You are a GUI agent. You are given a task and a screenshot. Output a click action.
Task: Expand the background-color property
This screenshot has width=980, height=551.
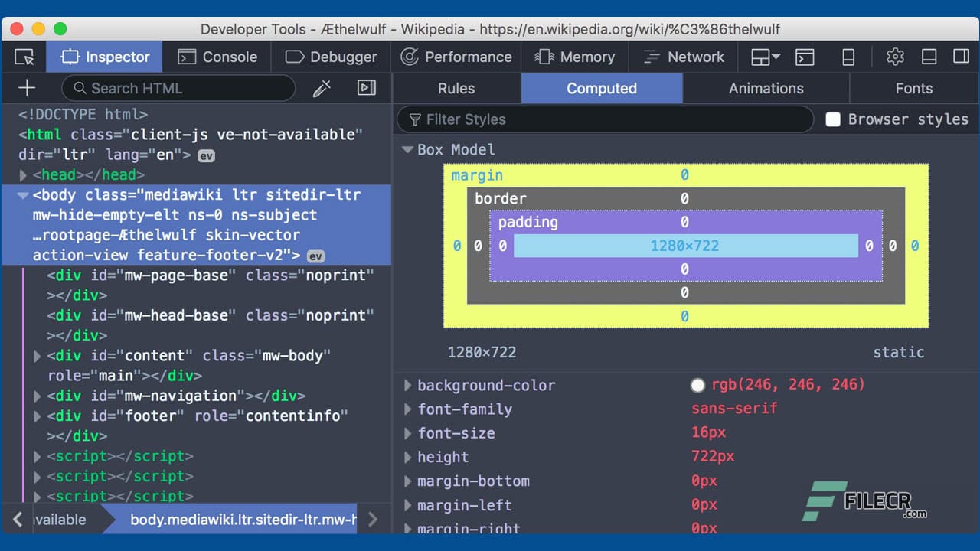coord(407,385)
